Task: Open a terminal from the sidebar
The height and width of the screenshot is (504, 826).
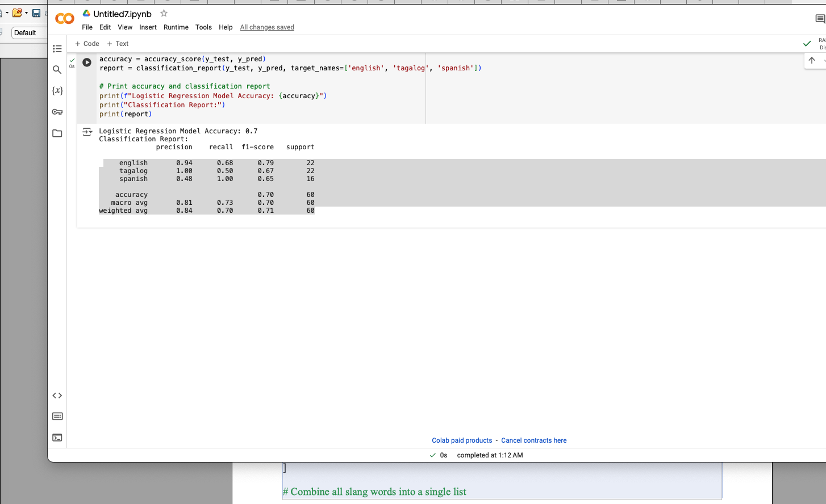Action: coord(57,437)
